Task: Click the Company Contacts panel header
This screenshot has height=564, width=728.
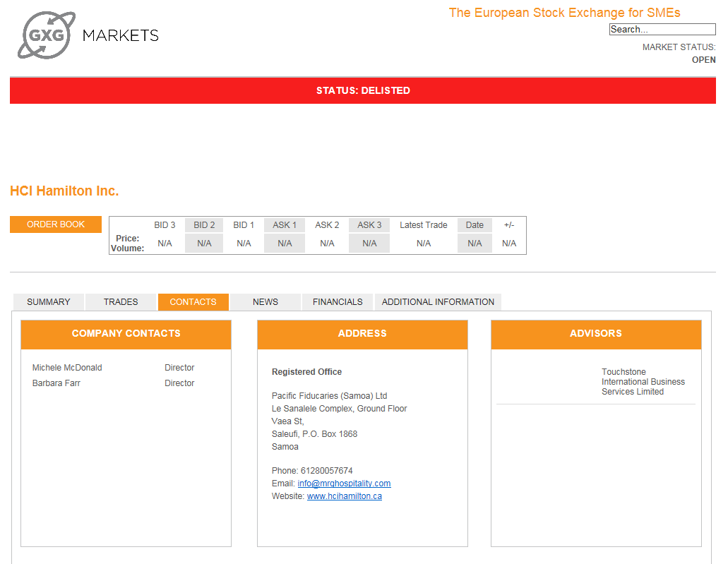Action: pos(126,334)
